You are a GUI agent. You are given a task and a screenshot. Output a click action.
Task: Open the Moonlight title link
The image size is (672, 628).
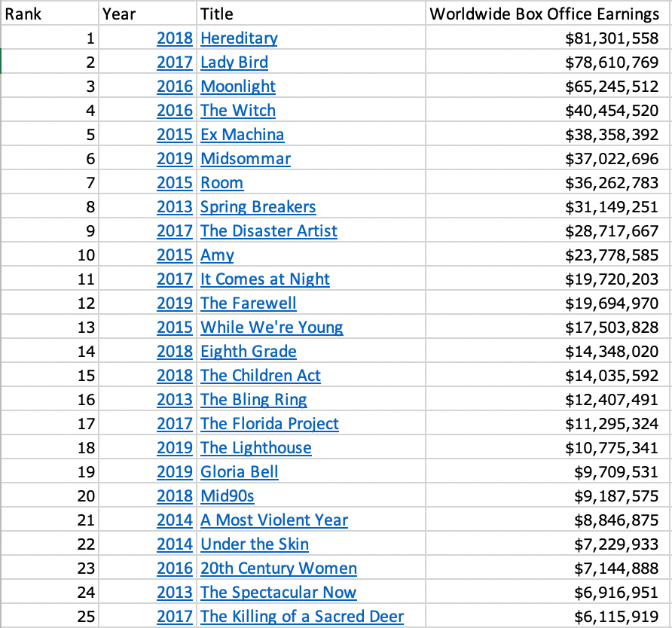[238, 87]
